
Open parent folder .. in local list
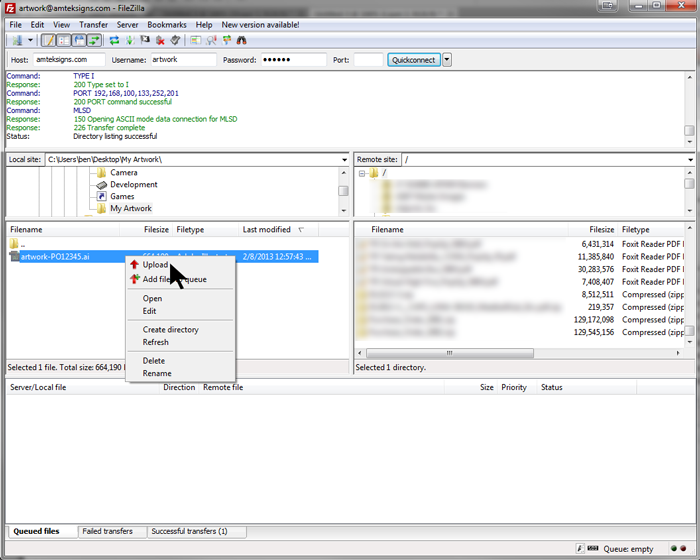tap(17, 244)
